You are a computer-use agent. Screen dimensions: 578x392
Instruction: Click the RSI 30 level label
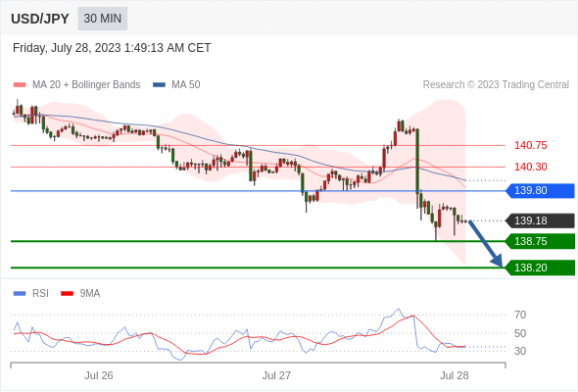[520, 351]
